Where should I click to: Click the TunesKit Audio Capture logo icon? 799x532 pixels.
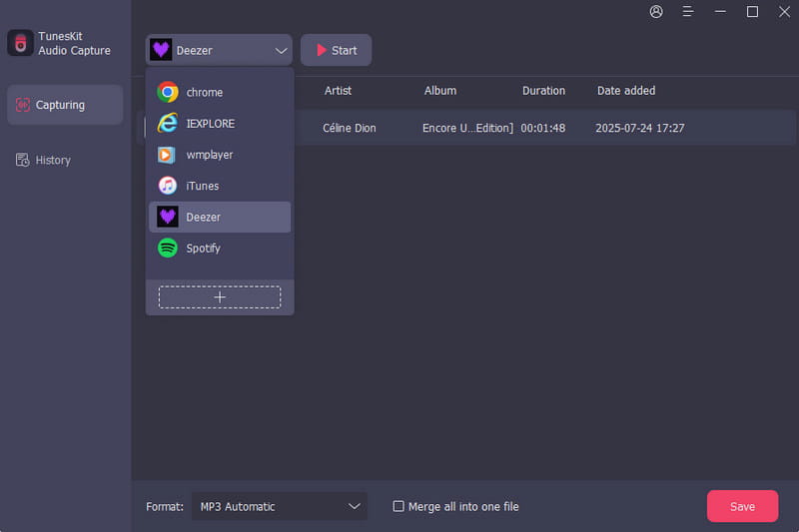point(20,43)
